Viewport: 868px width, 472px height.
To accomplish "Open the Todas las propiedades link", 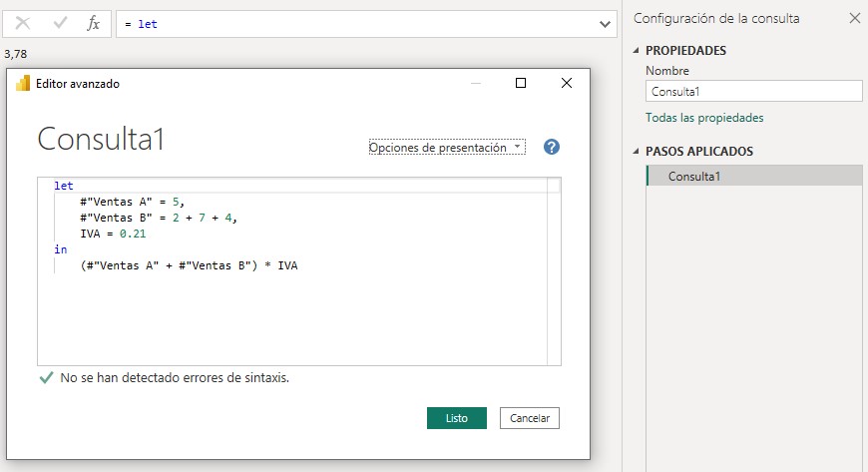I will (x=704, y=118).
